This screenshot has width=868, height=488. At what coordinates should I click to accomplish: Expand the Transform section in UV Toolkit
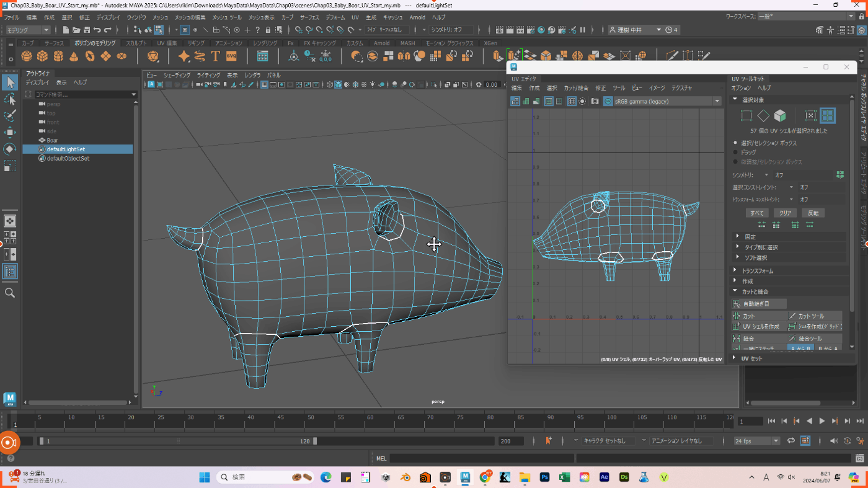(x=789, y=271)
